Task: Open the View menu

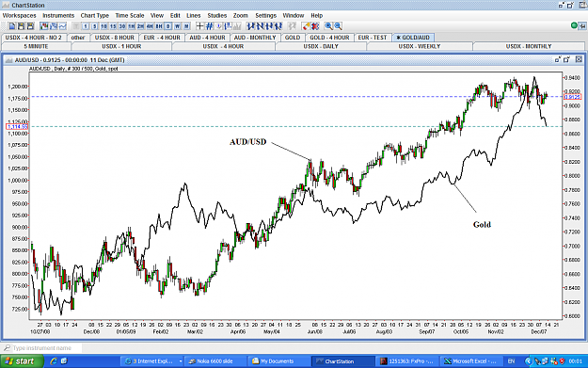Action: point(157,15)
